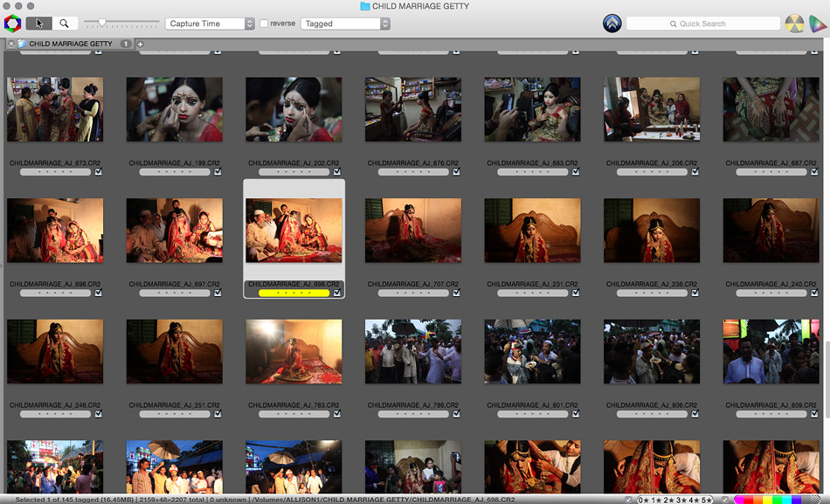The height and width of the screenshot is (504, 830).
Task: Click the count badge on the tab
Action: click(126, 44)
